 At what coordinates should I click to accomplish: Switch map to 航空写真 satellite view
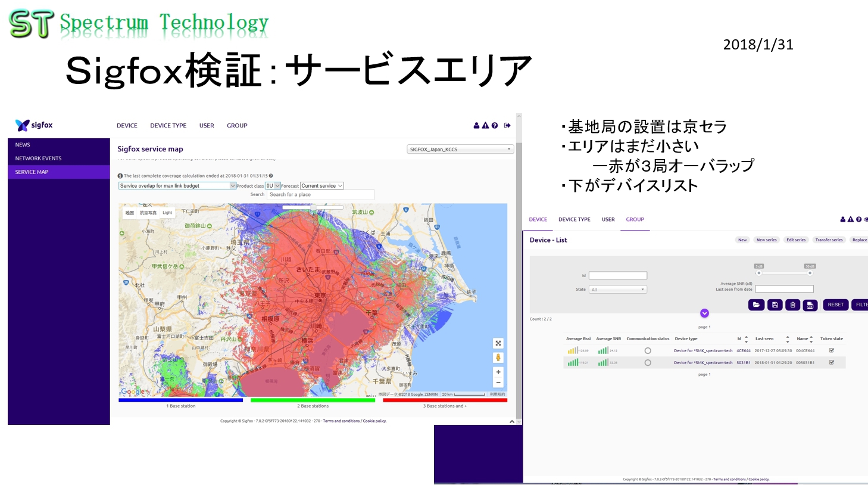tap(148, 213)
